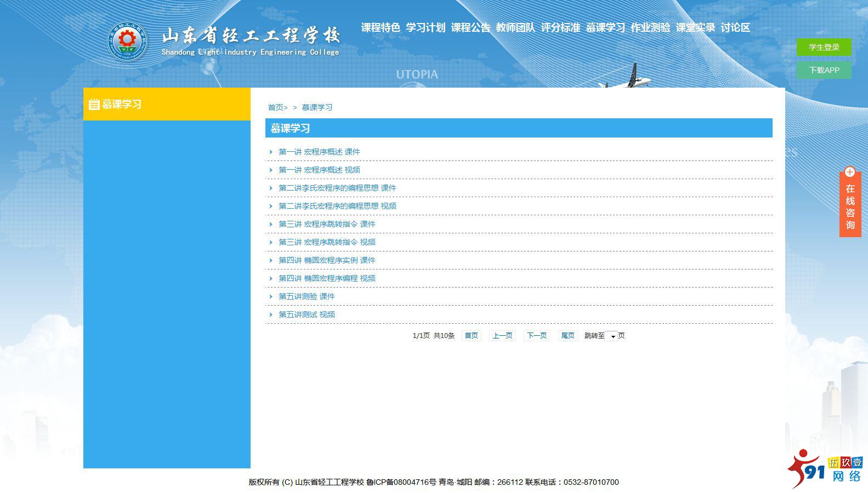Click arrow bullet before 第五讲测试 视频
The image size is (868, 493).
click(x=271, y=314)
